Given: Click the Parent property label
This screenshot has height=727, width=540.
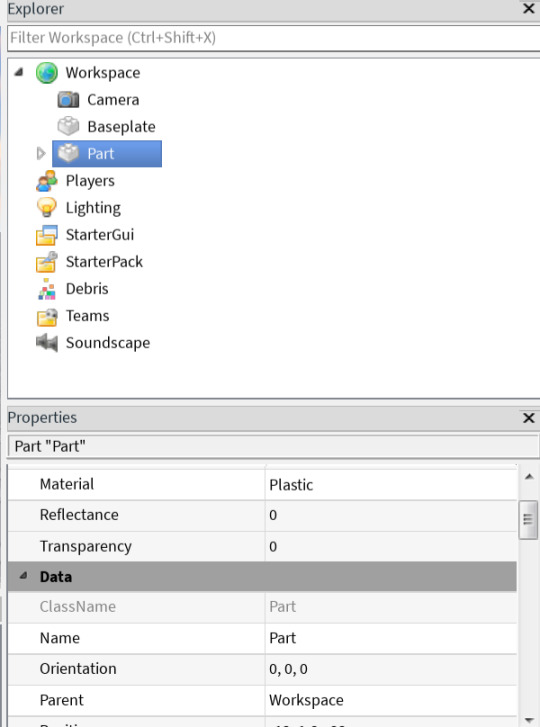Looking at the screenshot, I should [62, 700].
